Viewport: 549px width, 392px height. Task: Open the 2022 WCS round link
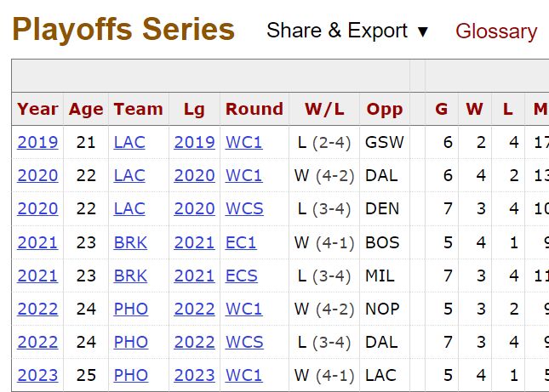click(244, 342)
